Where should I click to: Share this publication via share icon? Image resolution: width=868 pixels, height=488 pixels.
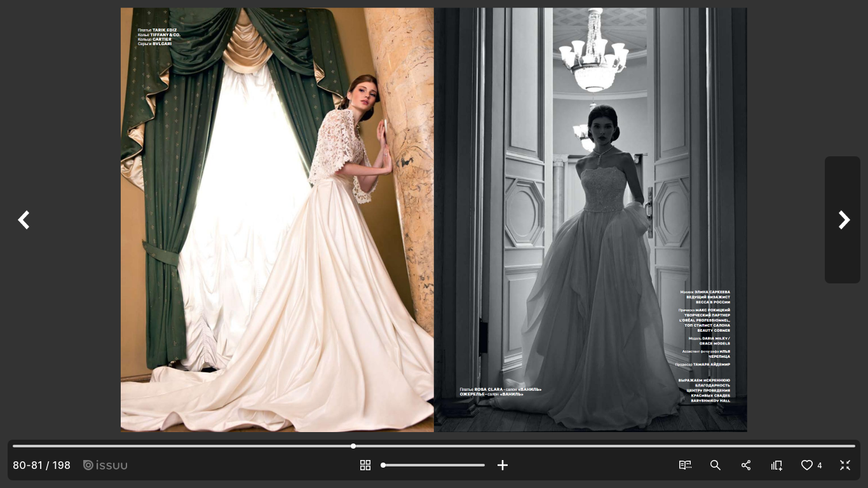click(746, 465)
